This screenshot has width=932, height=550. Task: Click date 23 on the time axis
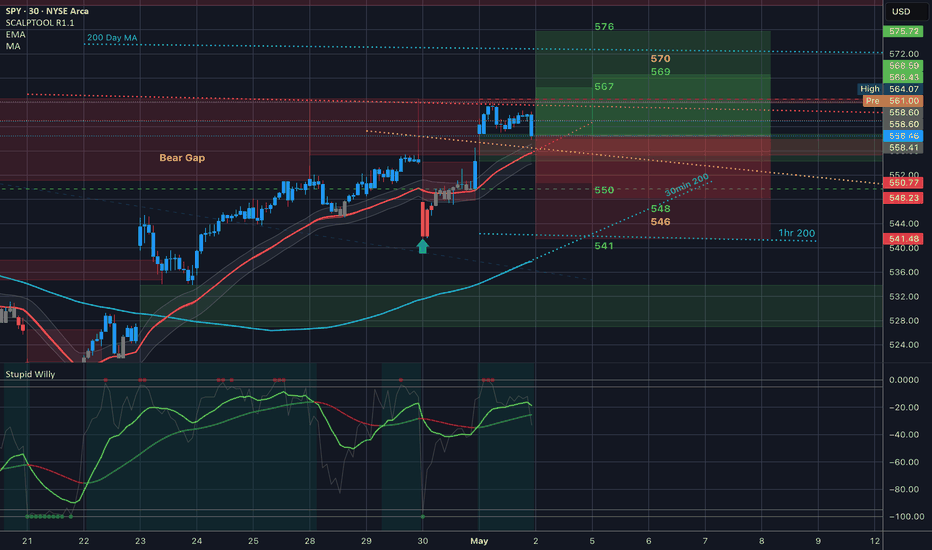(140, 541)
